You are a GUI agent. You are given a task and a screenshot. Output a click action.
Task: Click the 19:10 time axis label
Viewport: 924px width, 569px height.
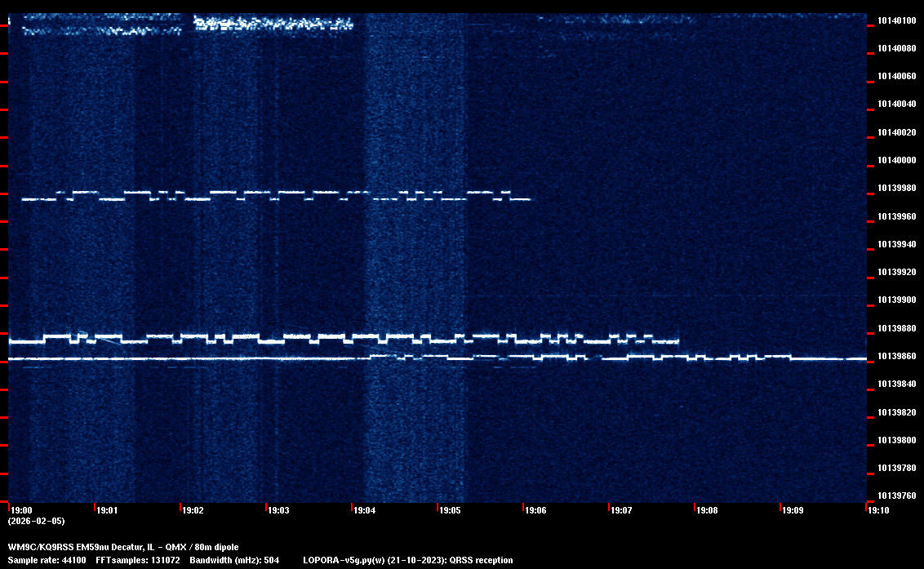[878, 510]
